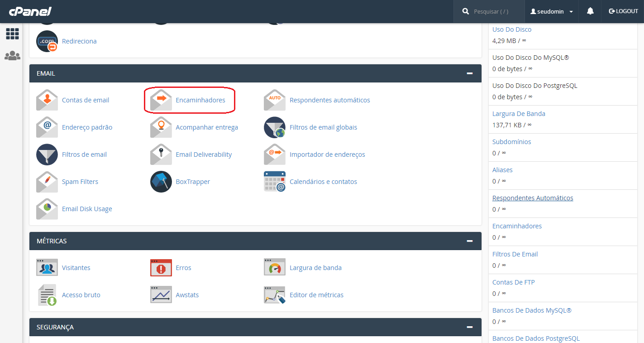Click Bancos De Dados PostgreSQL link
This screenshot has width=644, height=343.
(536, 338)
